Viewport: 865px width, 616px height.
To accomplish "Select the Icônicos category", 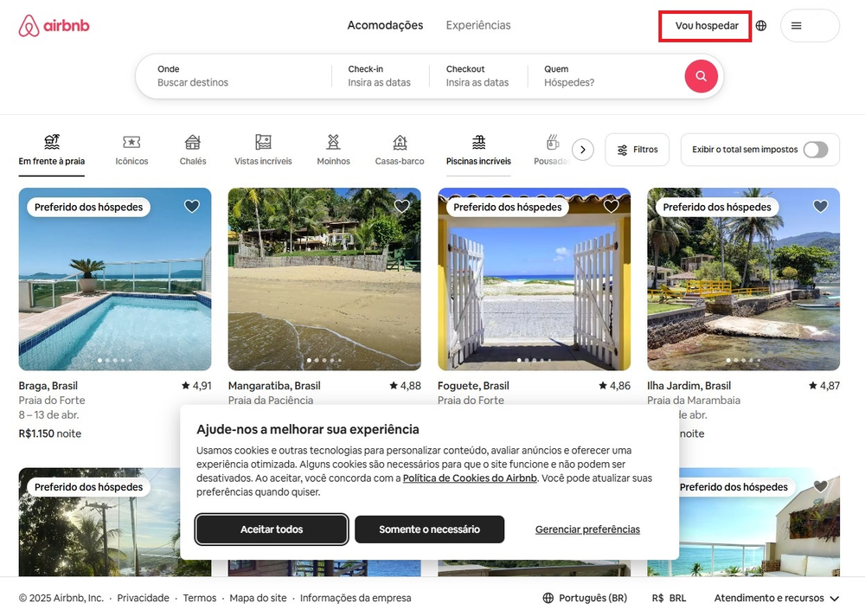I will [131, 151].
